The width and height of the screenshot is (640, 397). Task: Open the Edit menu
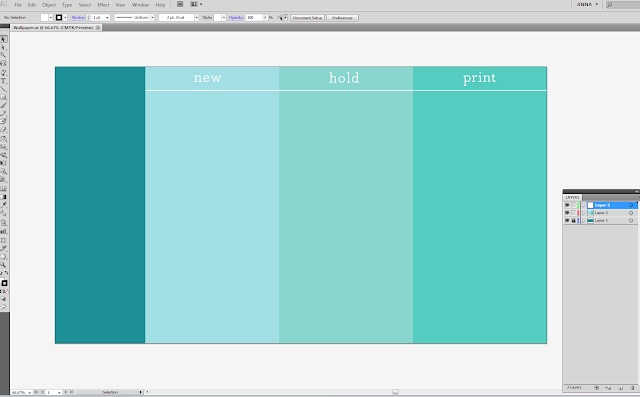click(x=31, y=5)
